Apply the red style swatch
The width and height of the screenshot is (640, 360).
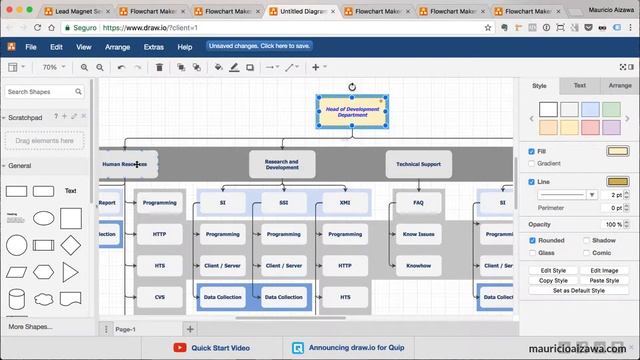(590, 128)
